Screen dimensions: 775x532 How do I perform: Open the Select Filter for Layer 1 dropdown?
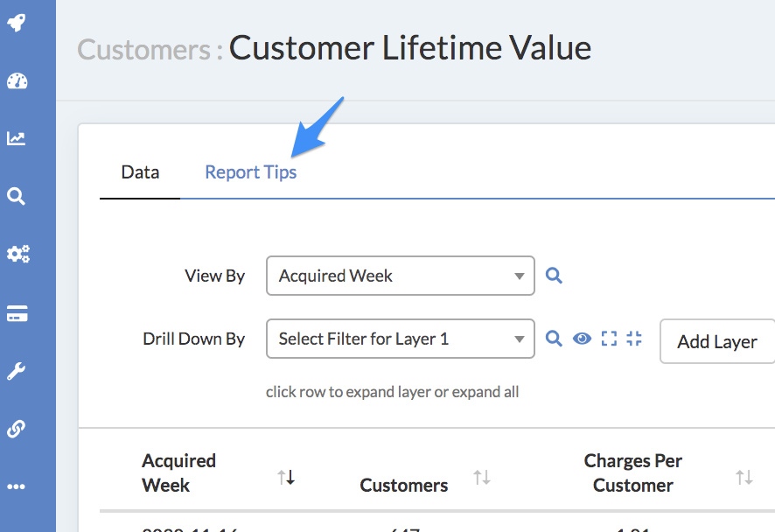coord(400,339)
